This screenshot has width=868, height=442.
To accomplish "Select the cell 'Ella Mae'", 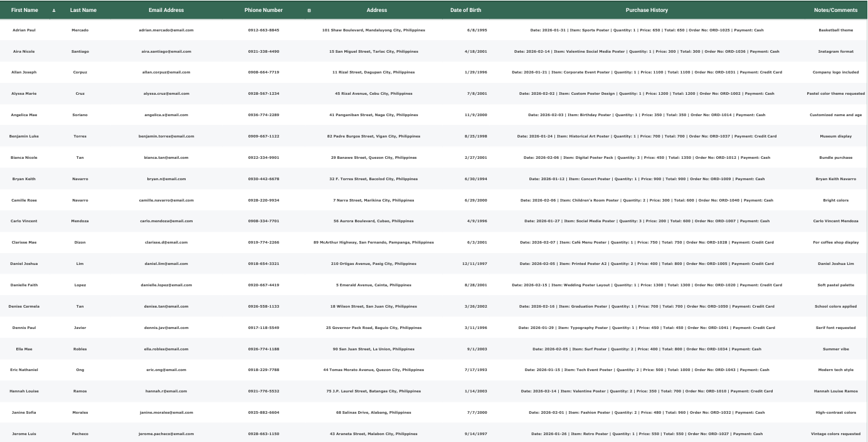I will tap(24, 349).
